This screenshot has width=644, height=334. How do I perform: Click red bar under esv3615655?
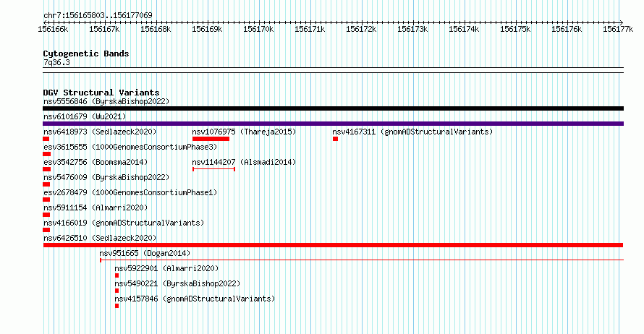[47, 154]
